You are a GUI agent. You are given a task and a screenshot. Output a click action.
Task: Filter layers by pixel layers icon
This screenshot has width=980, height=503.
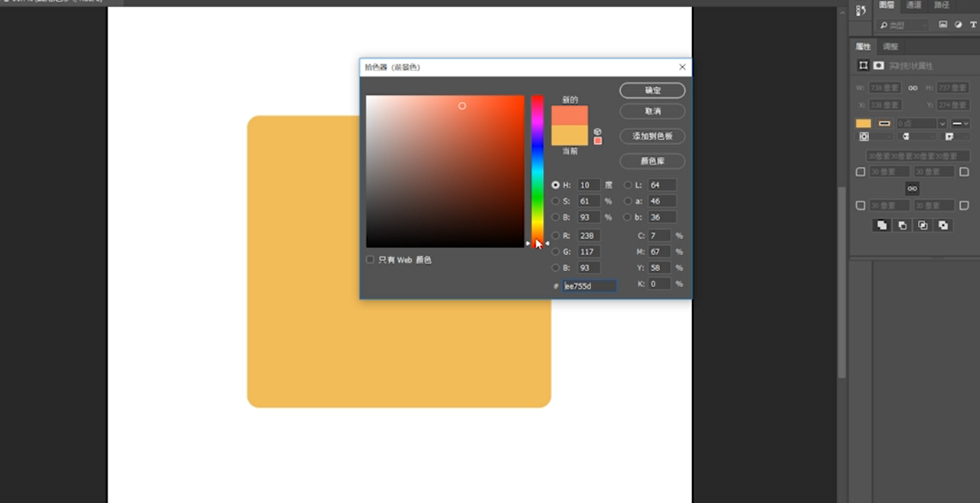[943, 25]
